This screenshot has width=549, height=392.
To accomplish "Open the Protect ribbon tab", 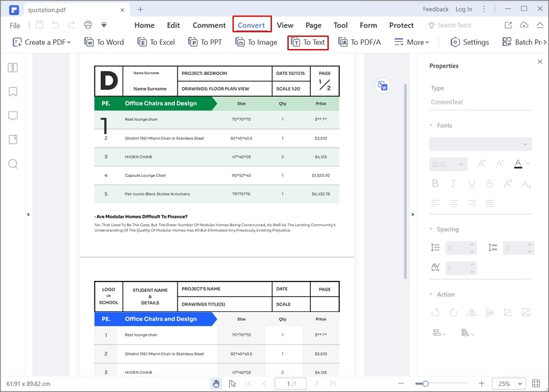I will pyautogui.click(x=401, y=25).
